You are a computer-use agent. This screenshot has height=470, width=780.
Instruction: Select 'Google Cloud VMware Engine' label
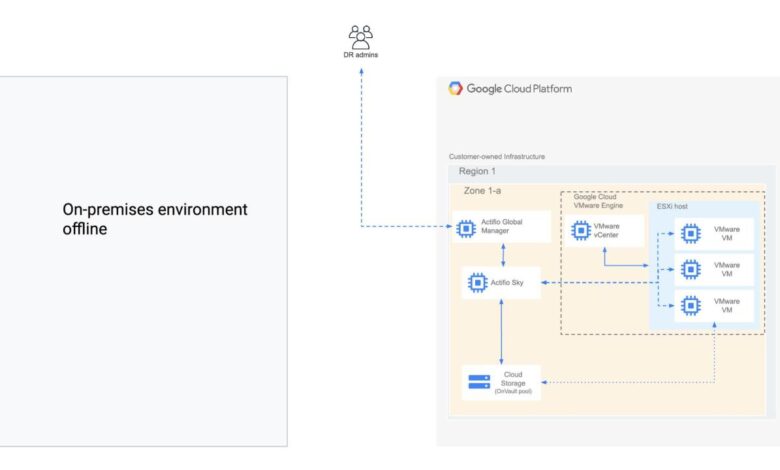pos(598,201)
